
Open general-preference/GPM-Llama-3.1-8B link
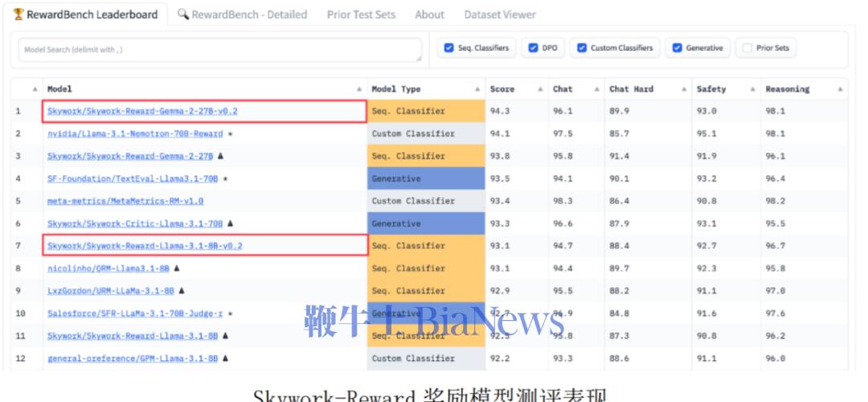[x=133, y=359]
